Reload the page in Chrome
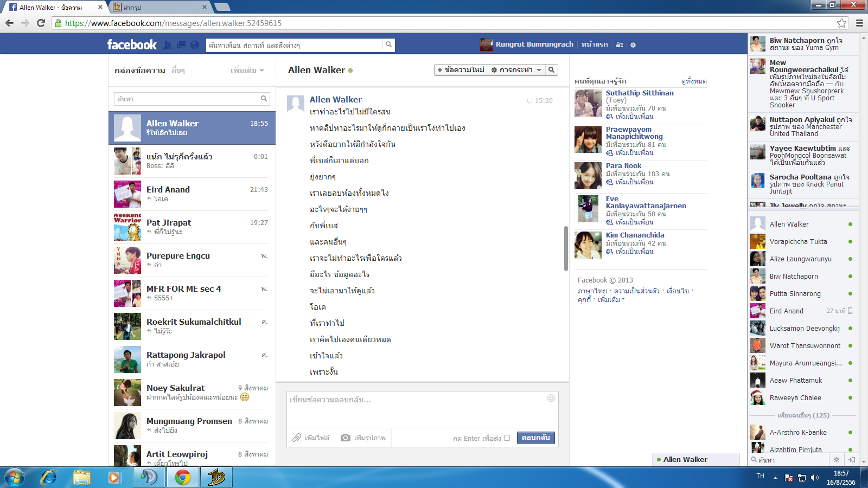868x488 pixels. coord(41,23)
